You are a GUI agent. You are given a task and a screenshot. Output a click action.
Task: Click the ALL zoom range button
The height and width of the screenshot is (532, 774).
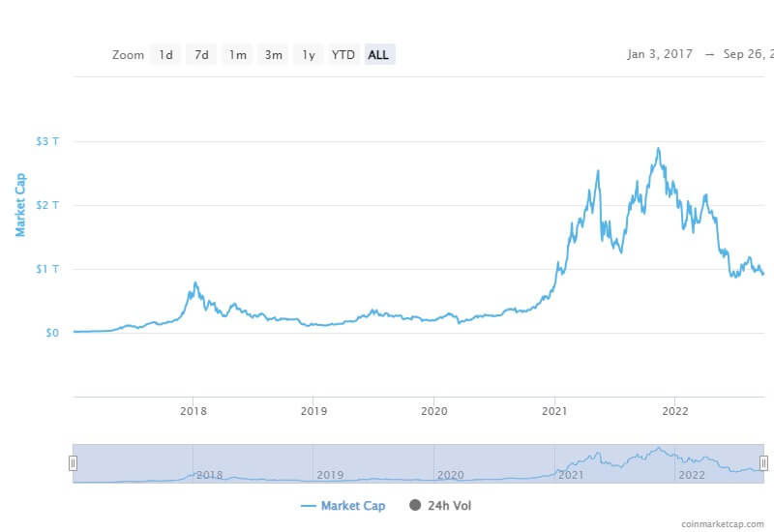[x=379, y=55]
